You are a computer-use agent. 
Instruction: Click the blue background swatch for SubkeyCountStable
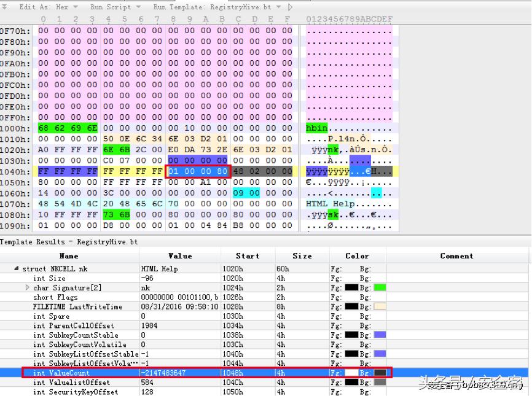point(380,335)
